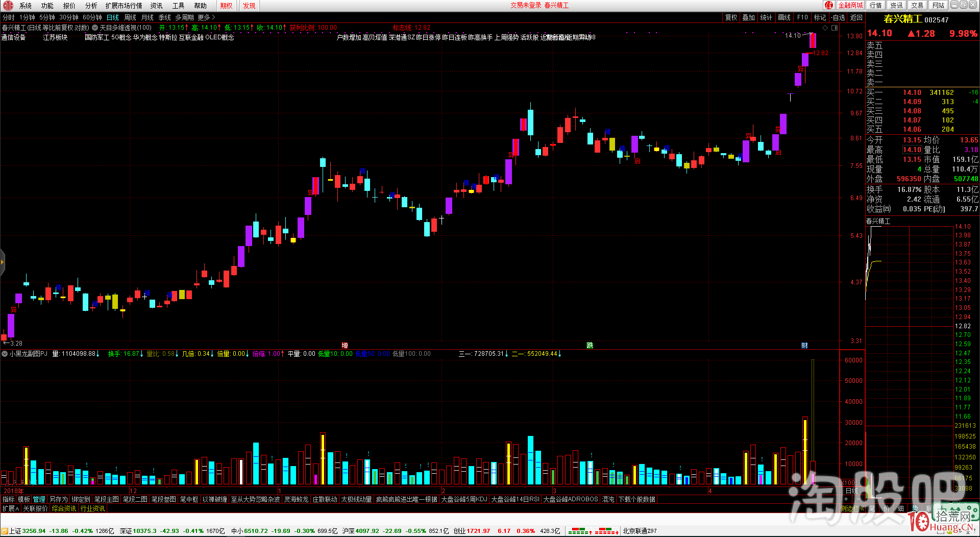The image size is (980, 537).
Task: Click the red app logo icon
Action: tap(8, 6)
